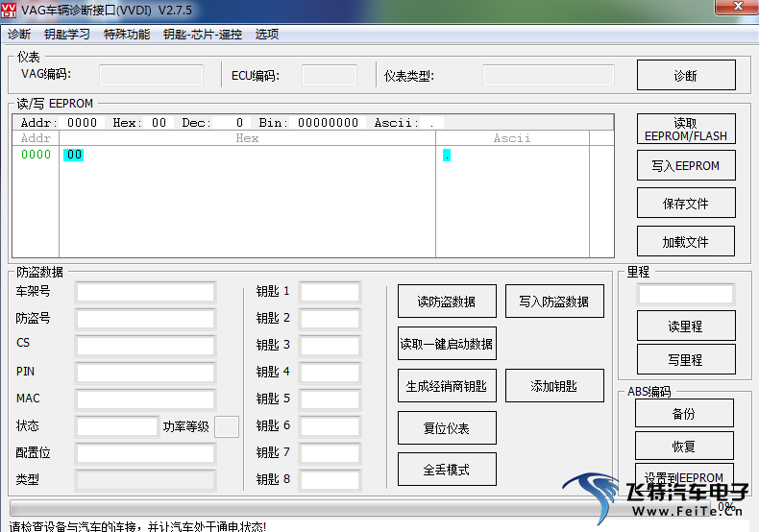This screenshot has height=532, width=759.
Task: Click the 仪表类型 field
Action: tap(549, 75)
